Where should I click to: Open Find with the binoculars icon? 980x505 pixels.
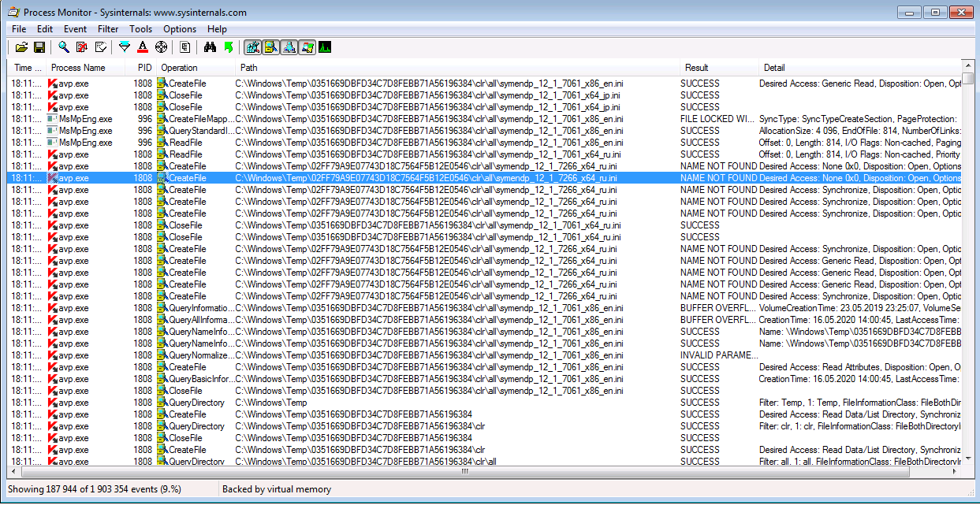(x=210, y=47)
